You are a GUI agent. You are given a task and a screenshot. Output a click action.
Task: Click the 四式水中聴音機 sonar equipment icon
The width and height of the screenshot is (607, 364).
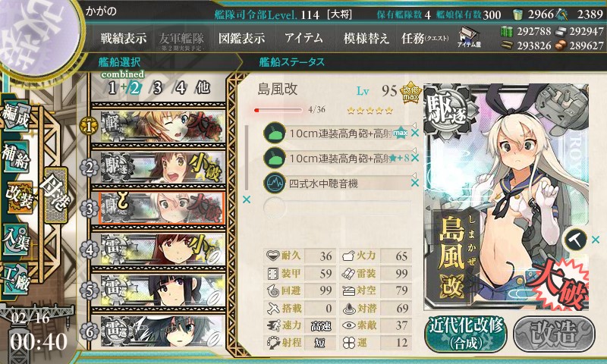point(275,184)
